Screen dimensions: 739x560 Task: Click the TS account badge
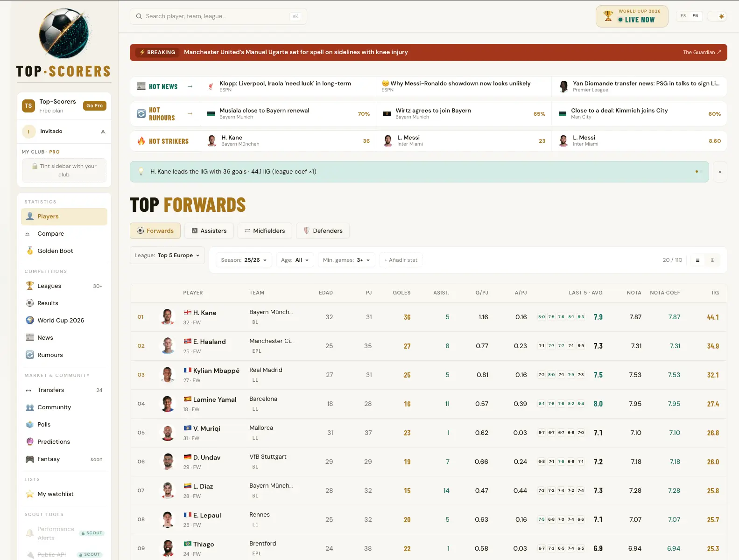point(28,106)
